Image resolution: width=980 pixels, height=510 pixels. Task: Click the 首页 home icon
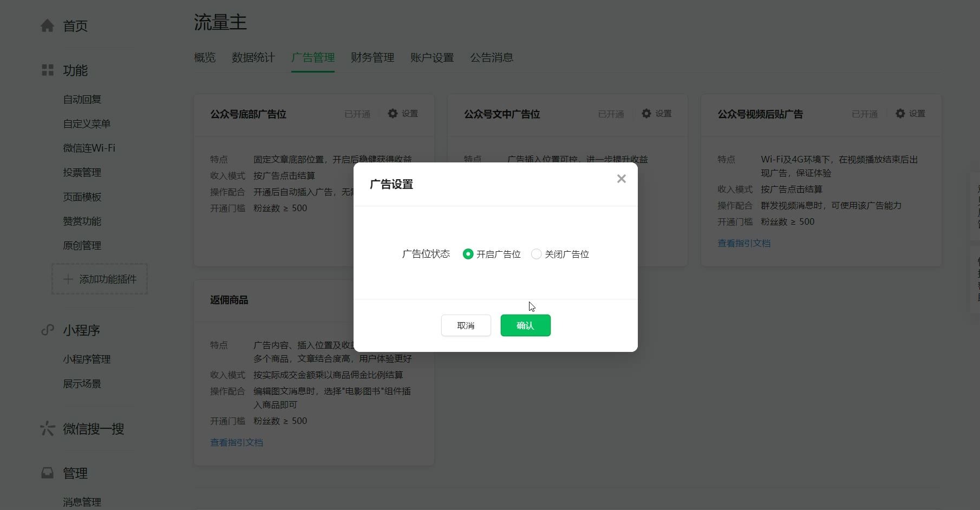47,25
